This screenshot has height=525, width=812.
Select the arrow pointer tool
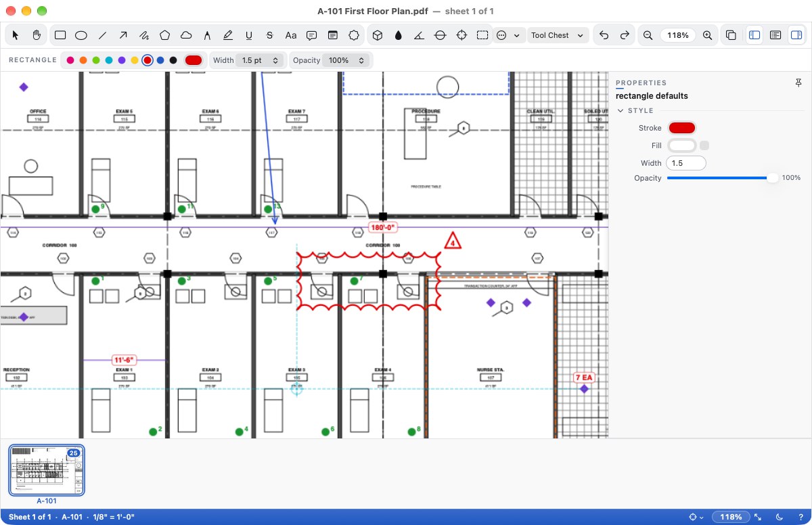click(x=16, y=35)
